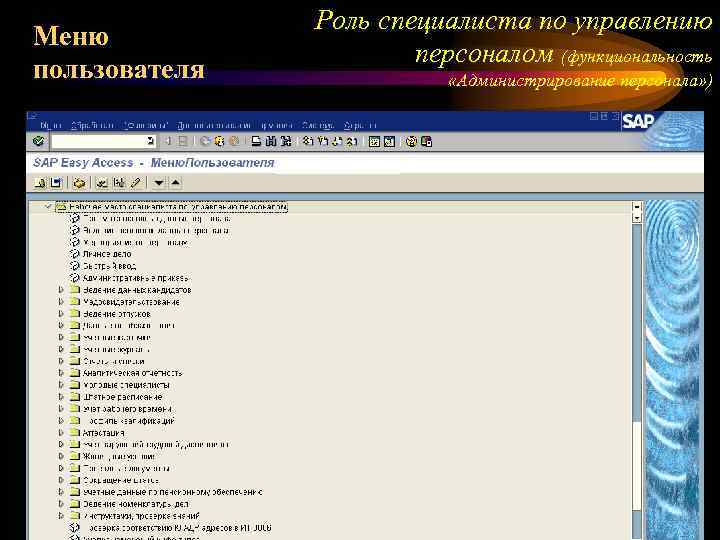This screenshot has width=720, height=540.
Task: Open the Система menu
Action: (318, 125)
